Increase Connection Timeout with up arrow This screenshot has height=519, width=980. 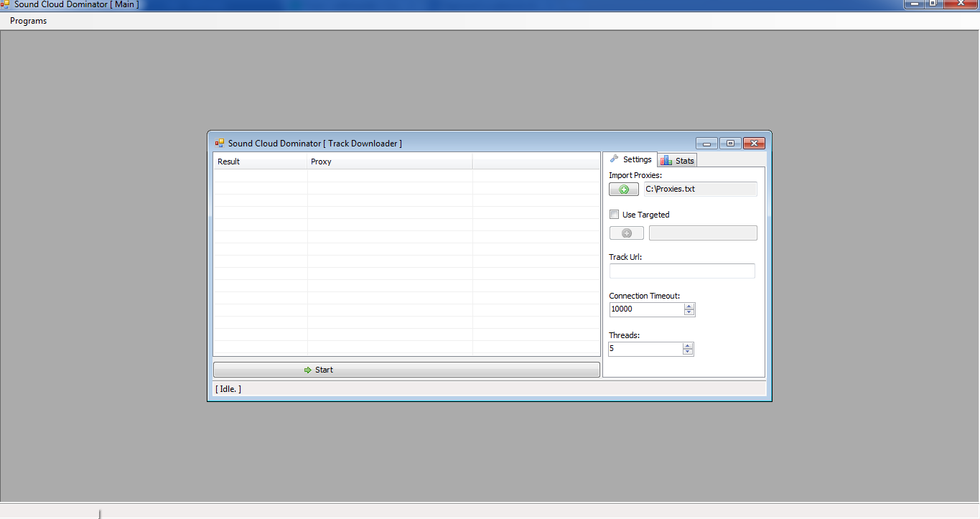[x=689, y=306]
